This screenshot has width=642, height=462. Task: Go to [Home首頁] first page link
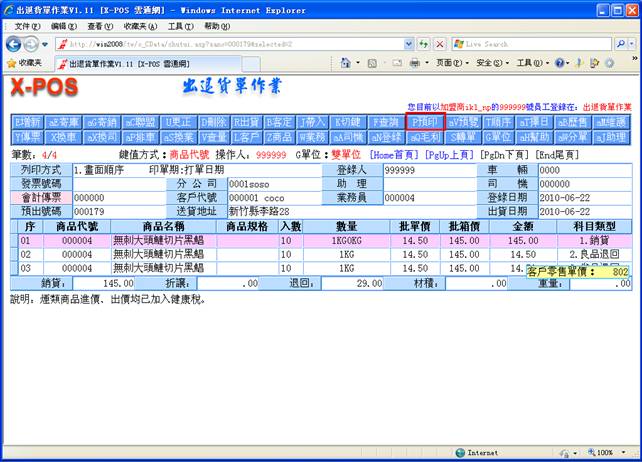point(395,156)
